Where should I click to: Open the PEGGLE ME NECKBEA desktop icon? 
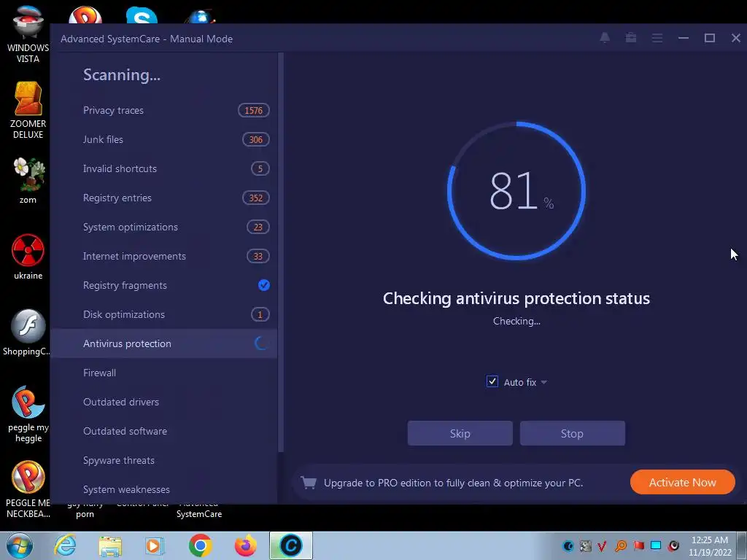[x=28, y=489]
